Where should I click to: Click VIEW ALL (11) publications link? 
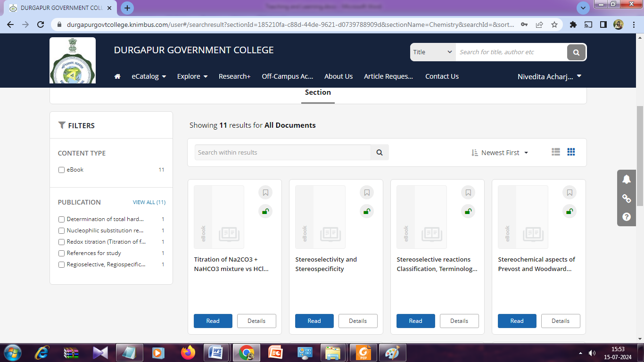click(149, 202)
